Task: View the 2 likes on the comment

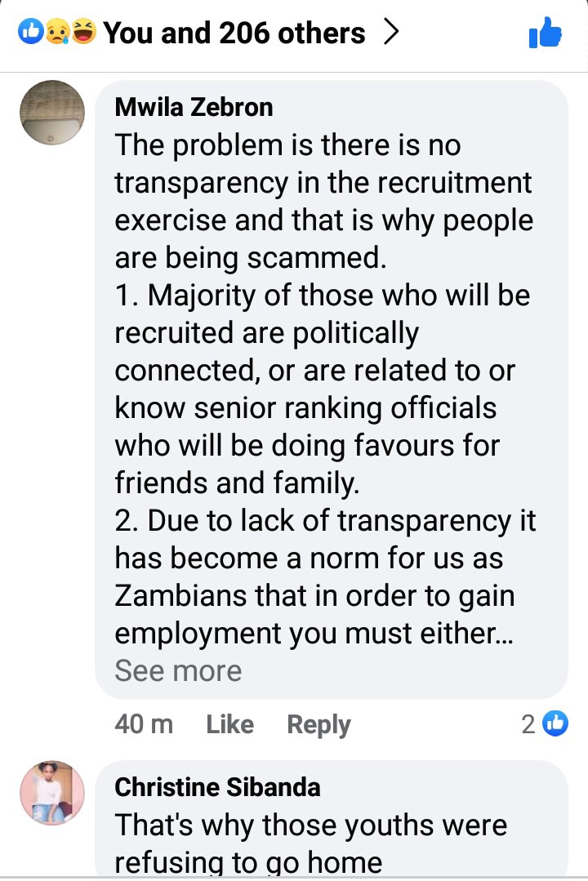Action: [x=545, y=723]
